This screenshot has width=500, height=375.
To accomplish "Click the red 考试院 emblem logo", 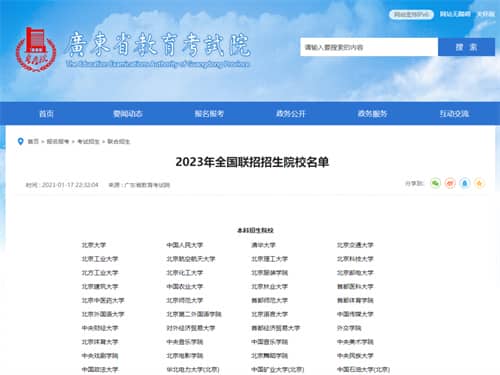I will pos(36,49).
